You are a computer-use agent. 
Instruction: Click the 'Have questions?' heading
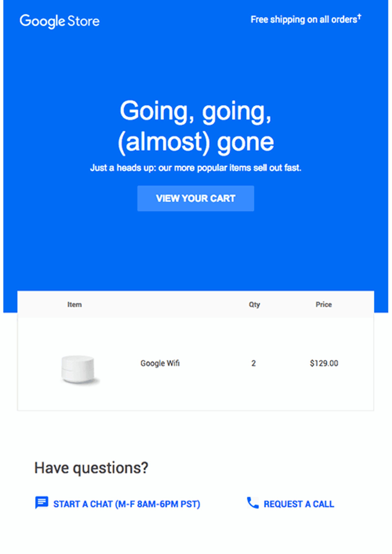91,468
